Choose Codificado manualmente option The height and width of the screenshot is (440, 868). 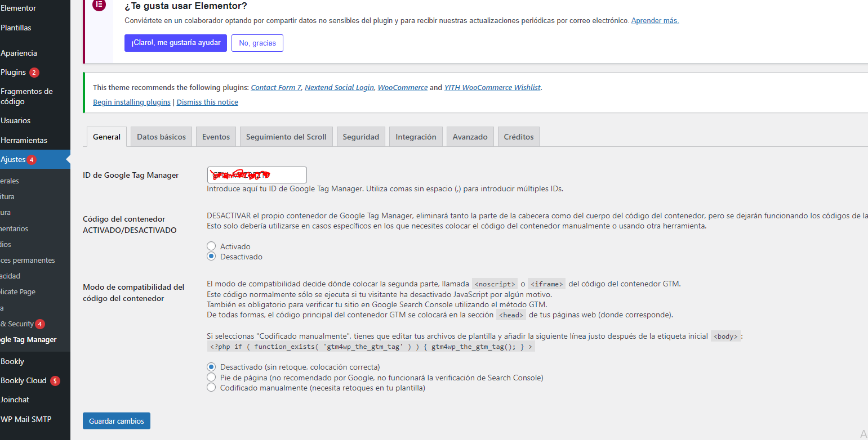211,387
